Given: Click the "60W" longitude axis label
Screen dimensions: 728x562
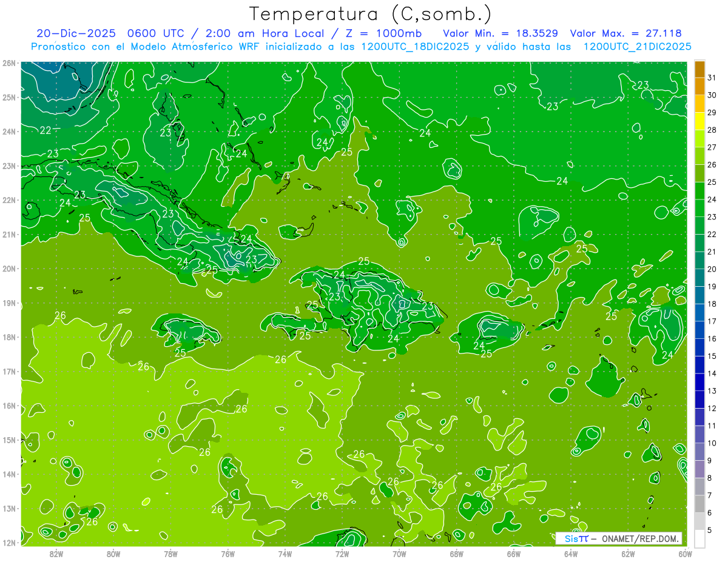Looking at the screenshot, I should point(686,554).
